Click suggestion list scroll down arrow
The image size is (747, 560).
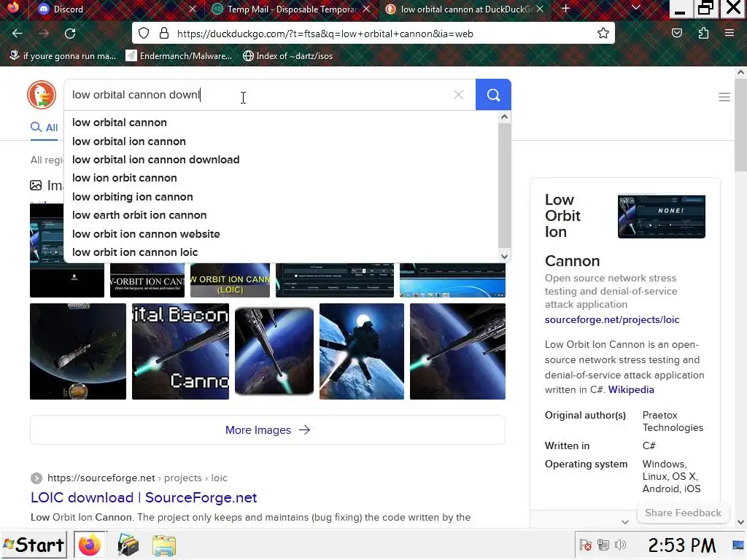[505, 256]
